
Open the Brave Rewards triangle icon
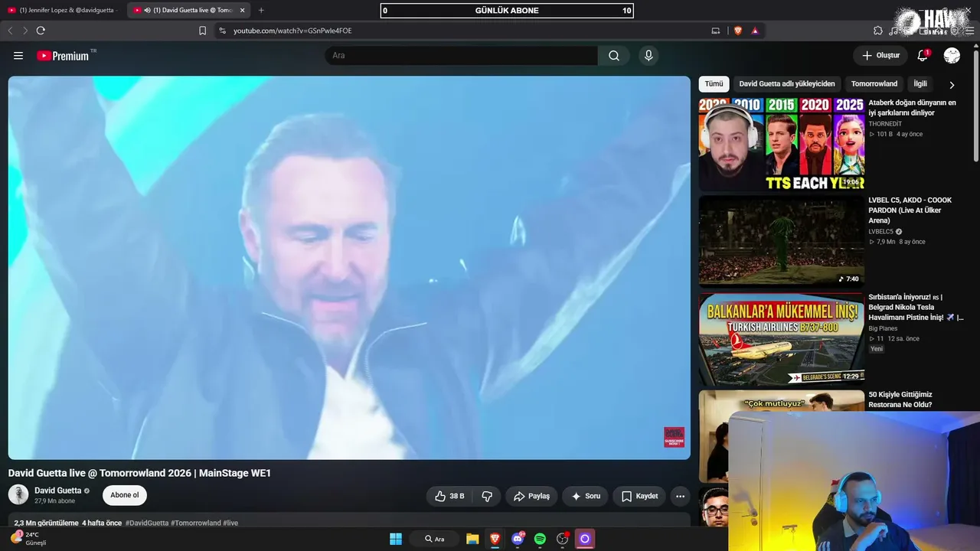[x=755, y=31]
